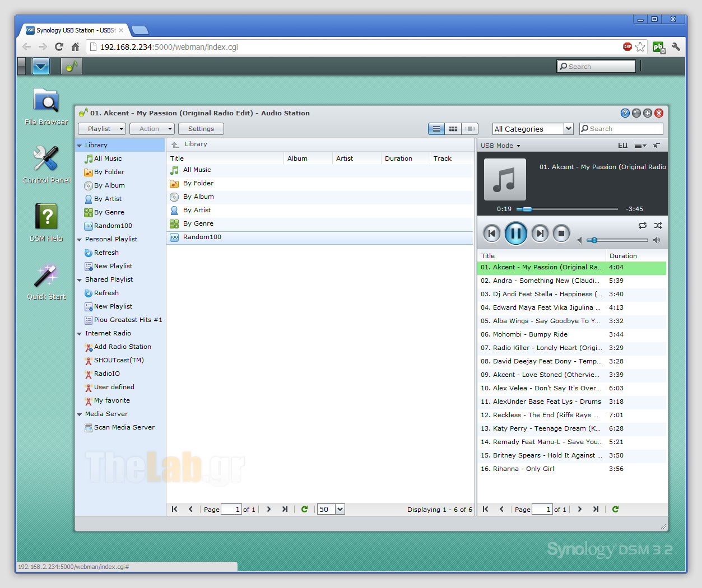Open SHOUTcast(TM) radio list
Image resolution: width=702 pixels, height=588 pixels.
tap(119, 360)
